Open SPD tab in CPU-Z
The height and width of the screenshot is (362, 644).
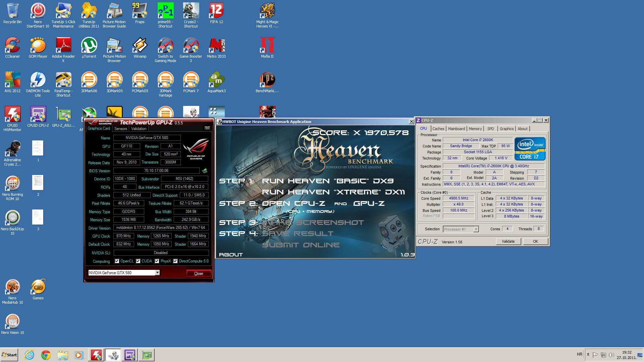pos(491,129)
